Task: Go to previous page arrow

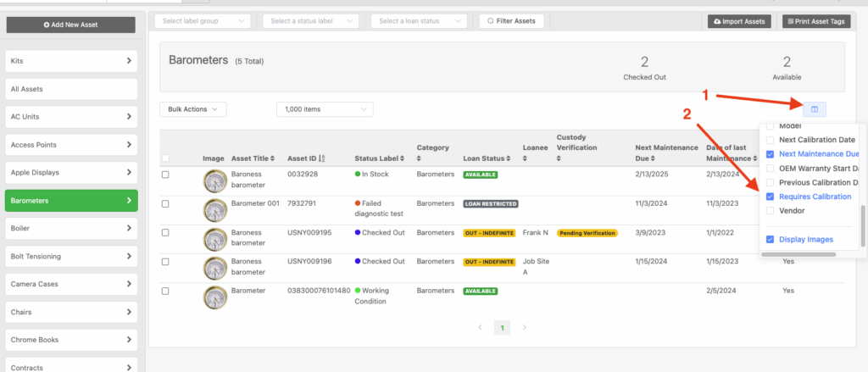Action: tap(479, 327)
